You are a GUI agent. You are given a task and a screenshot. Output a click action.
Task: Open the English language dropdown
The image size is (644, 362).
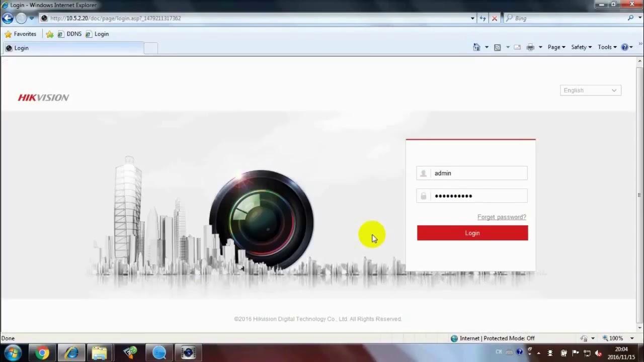591,90
